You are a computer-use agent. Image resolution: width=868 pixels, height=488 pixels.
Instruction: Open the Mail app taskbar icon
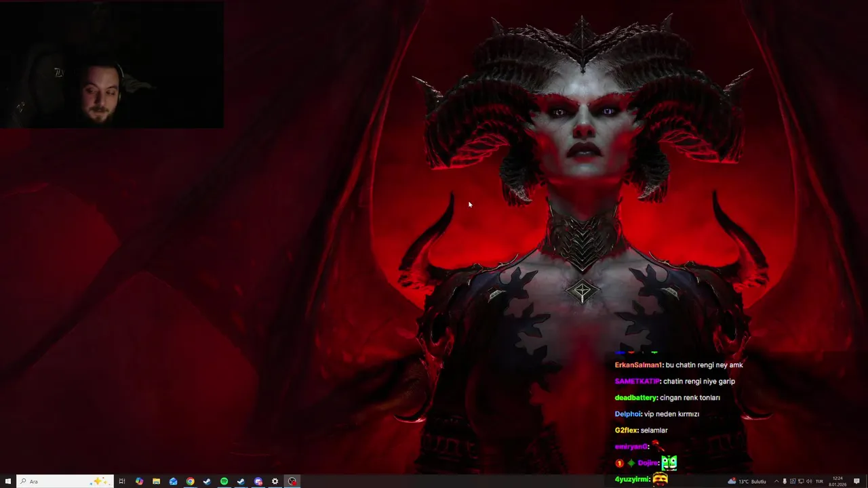tap(173, 481)
